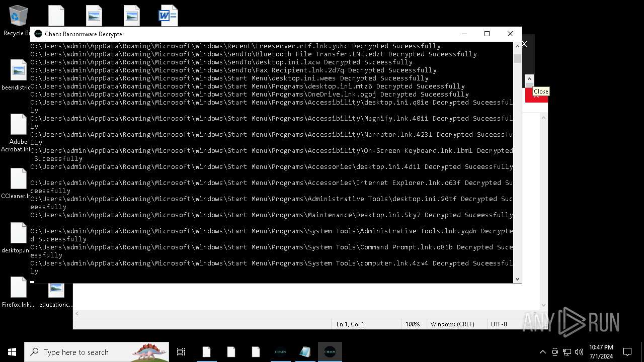Image resolution: width=644 pixels, height=362 pixels.
Task: Click the search box on taskbar
Action: [x=97, y=352]
